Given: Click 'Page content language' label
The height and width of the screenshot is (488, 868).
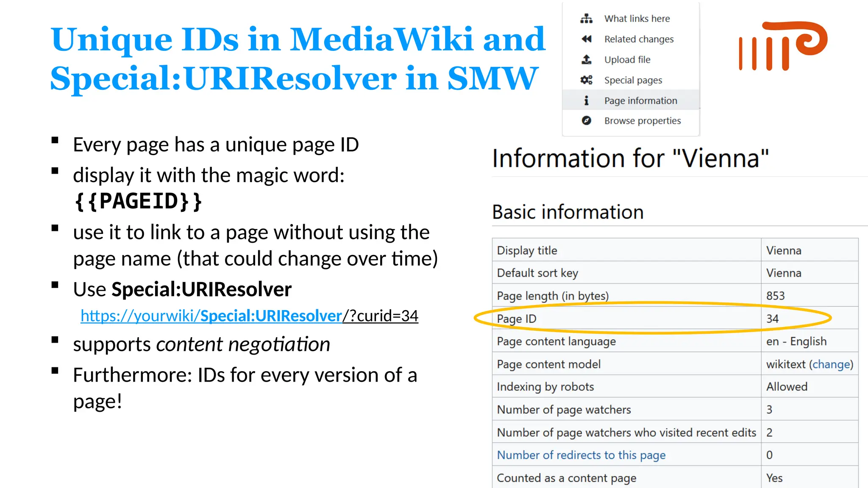Looking at the screenshot, I should coord(556,341).
